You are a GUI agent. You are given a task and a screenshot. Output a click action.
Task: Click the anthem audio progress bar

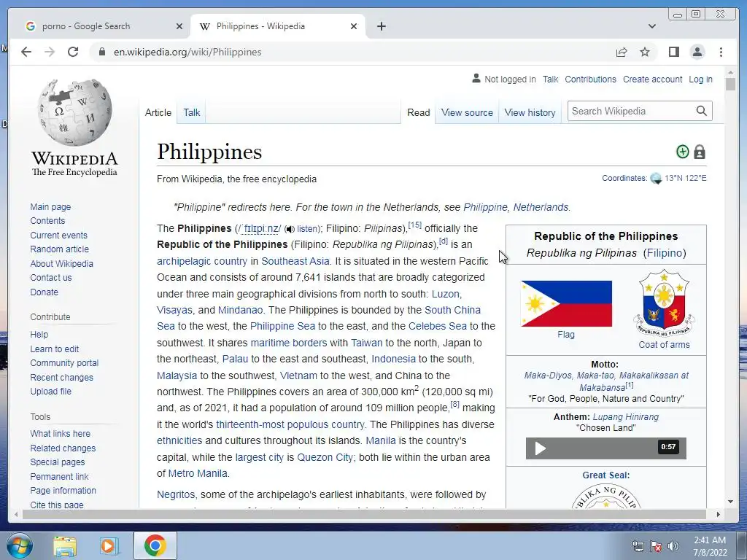605,448
